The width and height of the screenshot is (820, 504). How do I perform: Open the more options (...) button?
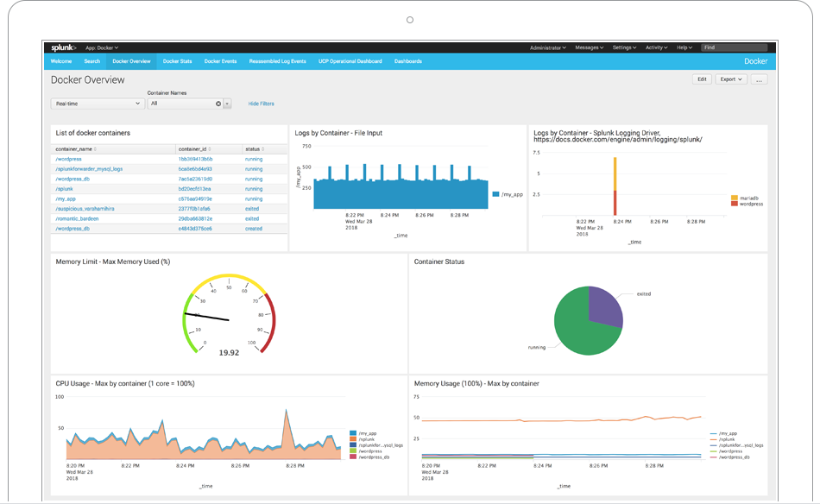(759, 79)
